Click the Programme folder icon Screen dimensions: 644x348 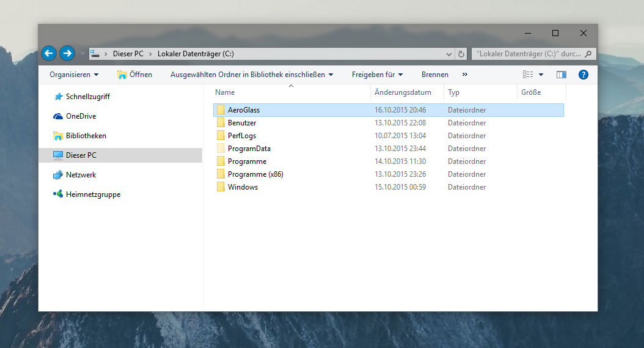tap(221, 161)
